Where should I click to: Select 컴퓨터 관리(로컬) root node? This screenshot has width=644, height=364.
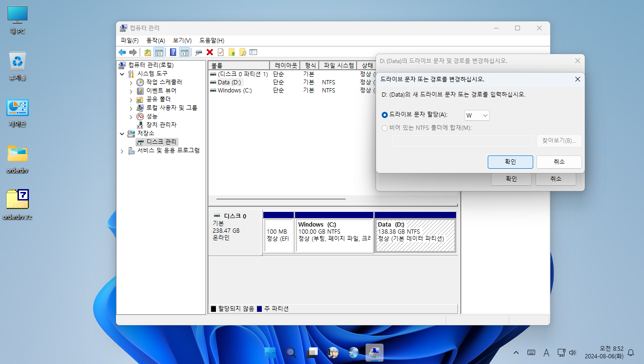pyautogui.click(x=151, y=65)
